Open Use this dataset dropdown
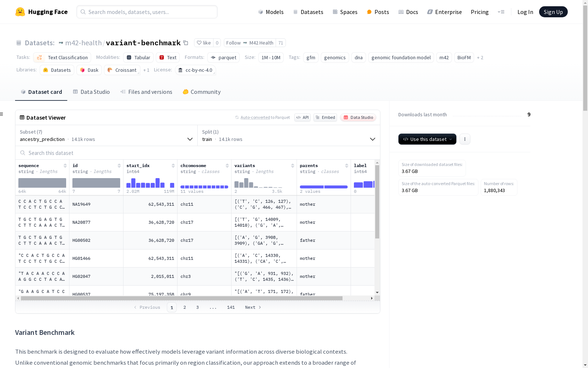The height and width of the screenshot is (368, 588). click(427, 139)
